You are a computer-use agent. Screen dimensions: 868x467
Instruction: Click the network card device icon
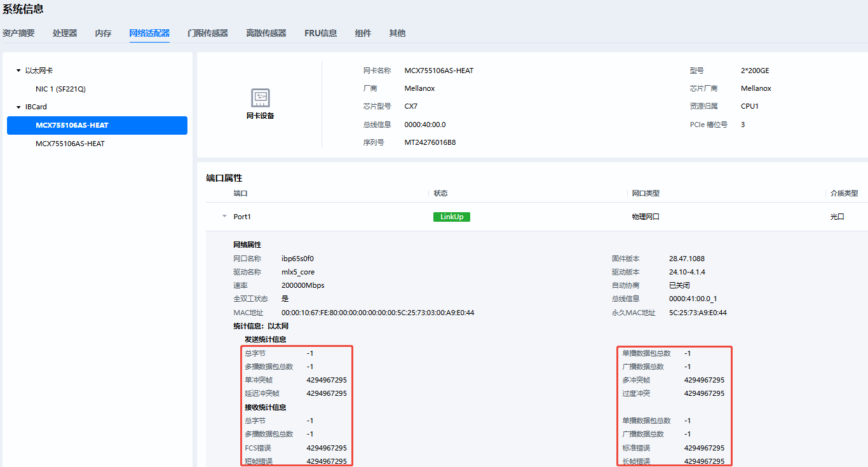click(260, 98)
